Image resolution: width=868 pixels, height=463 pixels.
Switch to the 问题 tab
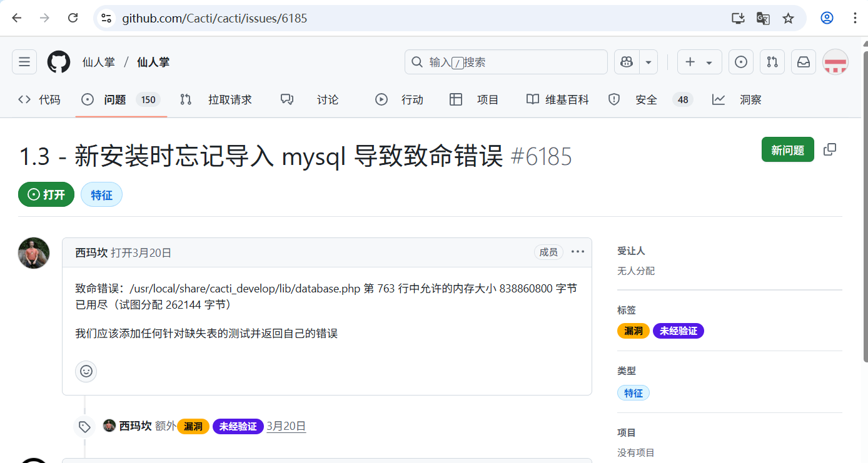click(121, 99)
